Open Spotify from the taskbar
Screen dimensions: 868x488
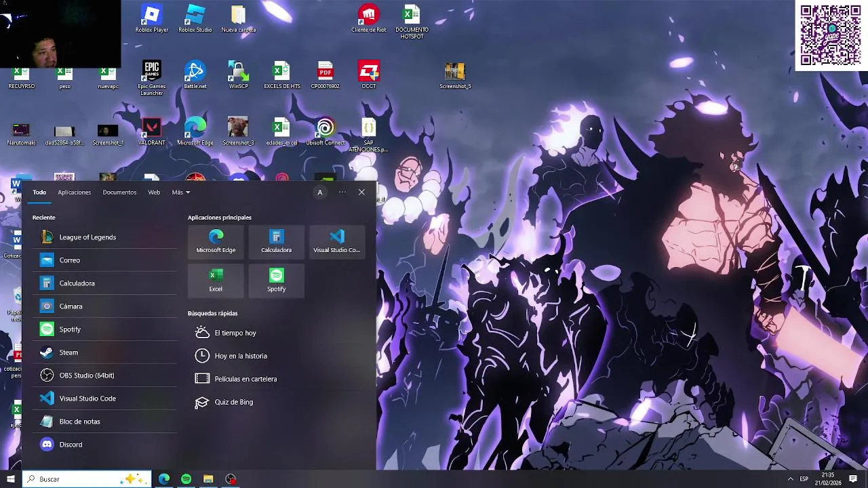pos(186,479)
